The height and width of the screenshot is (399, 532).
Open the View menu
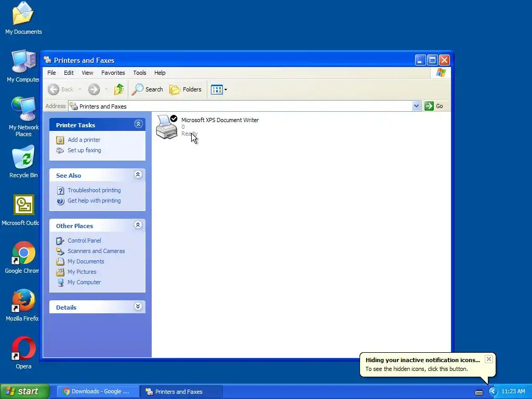[x=87, y=73]
